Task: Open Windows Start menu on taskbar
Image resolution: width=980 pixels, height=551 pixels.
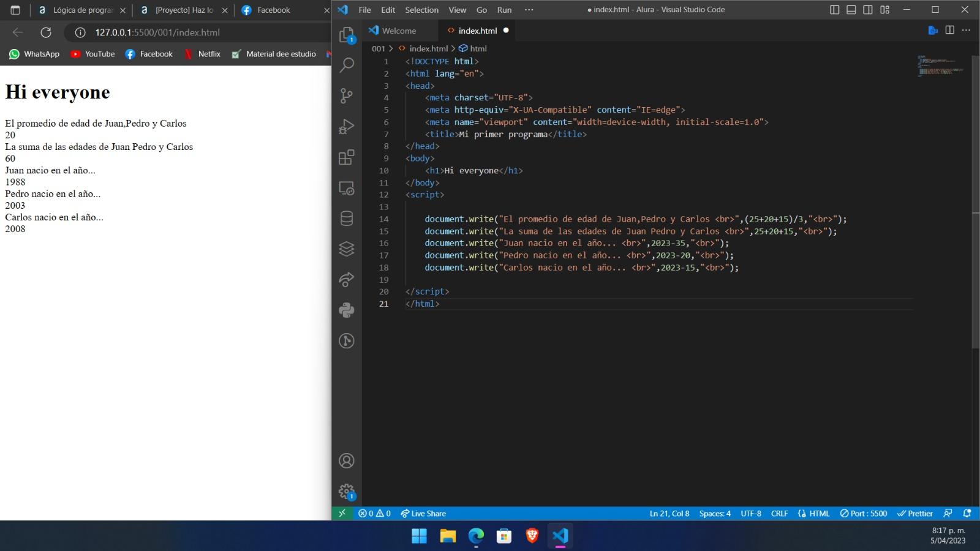Action: 419,536
